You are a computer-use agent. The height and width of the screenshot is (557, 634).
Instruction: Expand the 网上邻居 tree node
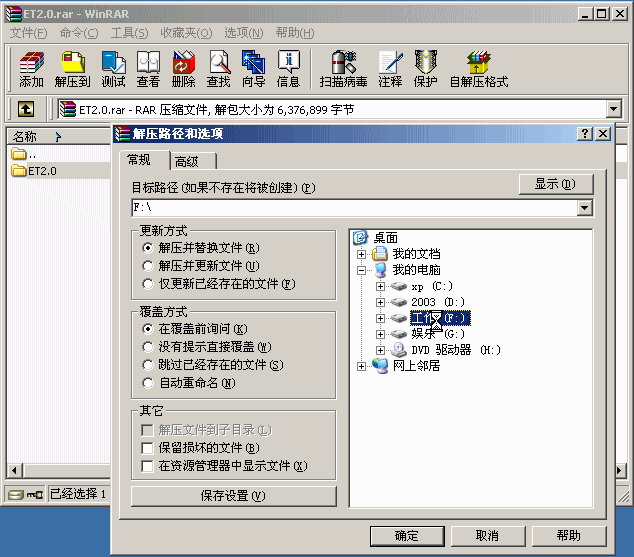[x=362, y=366]
